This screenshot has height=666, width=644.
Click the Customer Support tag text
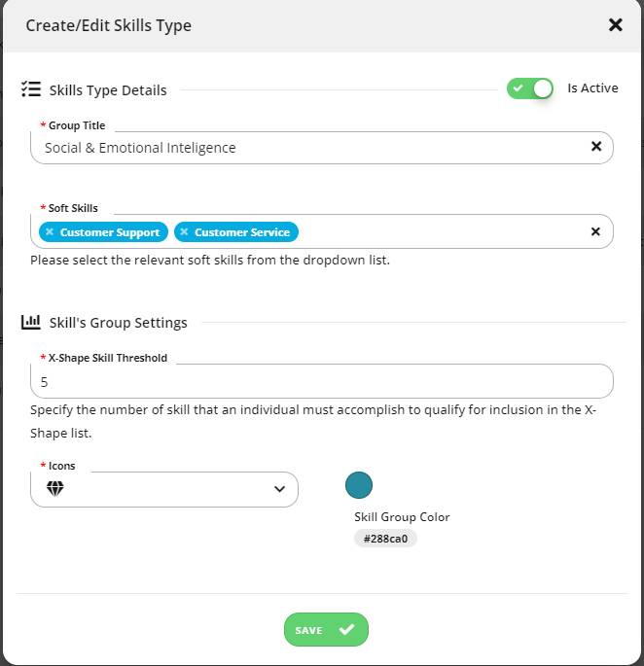[x=110, y=232]
